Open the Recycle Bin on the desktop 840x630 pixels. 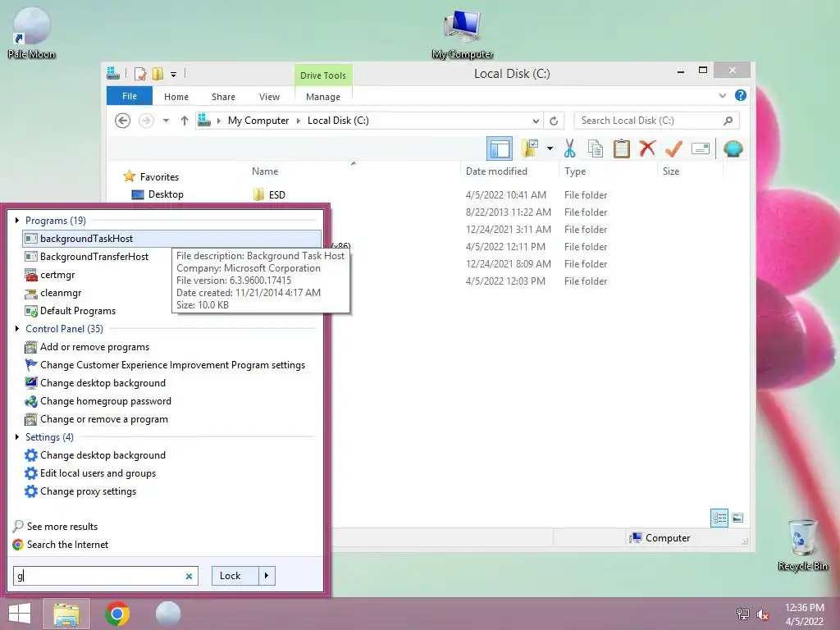802,546
